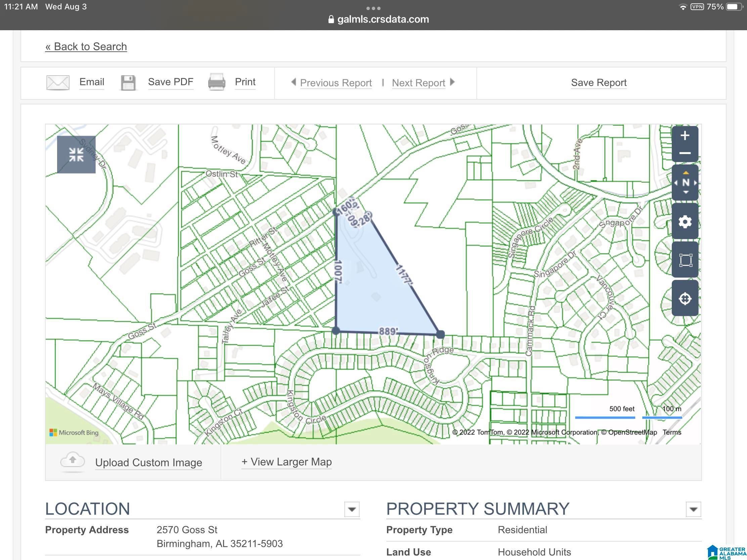Screen dimensions: 747x560
Task: Tap the padlock icon in the address bar
Action: [331, 19]
